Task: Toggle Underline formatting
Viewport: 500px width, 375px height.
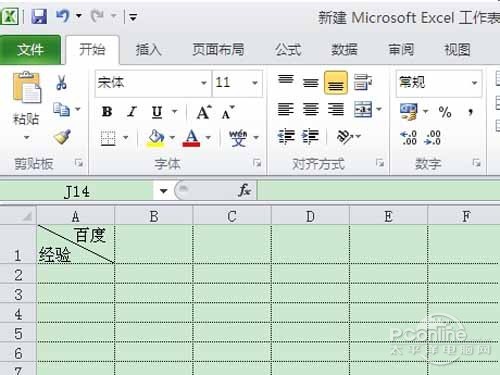Action: tap(157, 112)
